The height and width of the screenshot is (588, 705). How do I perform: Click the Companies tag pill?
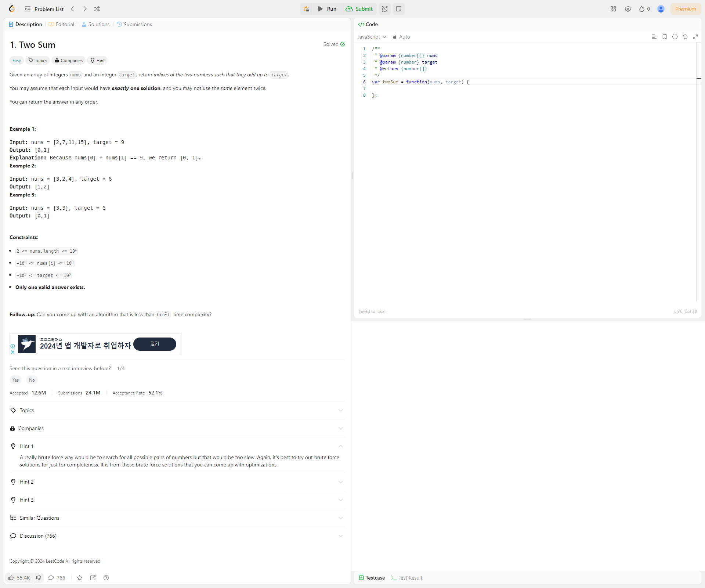click(x=69, y=61)
